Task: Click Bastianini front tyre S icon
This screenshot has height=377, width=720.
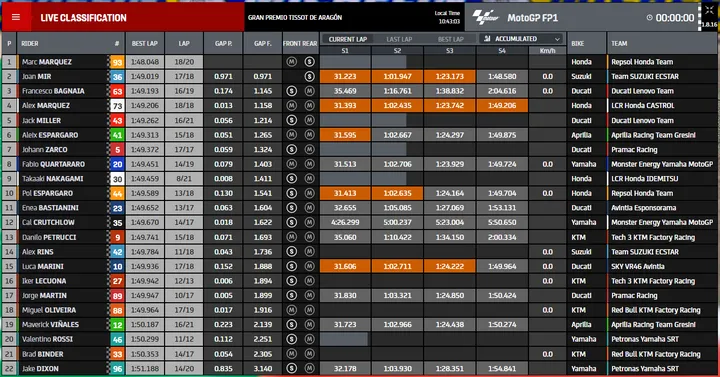Action: click(x=291, y=208)
